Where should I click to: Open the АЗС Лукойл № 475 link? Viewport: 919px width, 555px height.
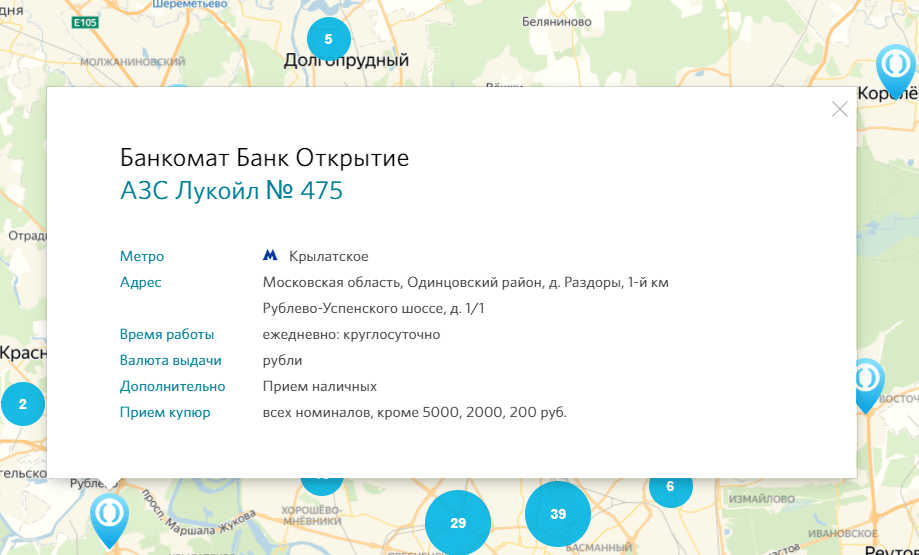coord(232,190)
